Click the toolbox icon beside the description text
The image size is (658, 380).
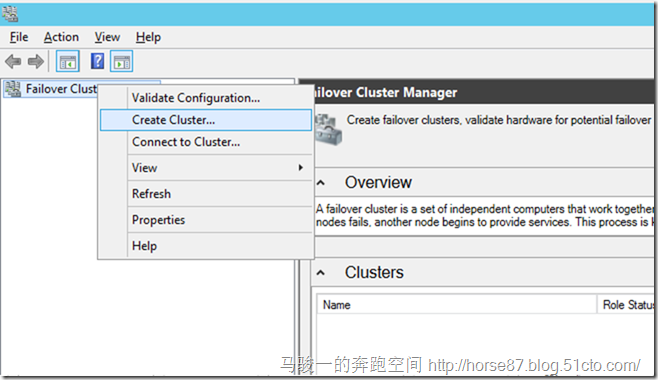pos(329,130)
